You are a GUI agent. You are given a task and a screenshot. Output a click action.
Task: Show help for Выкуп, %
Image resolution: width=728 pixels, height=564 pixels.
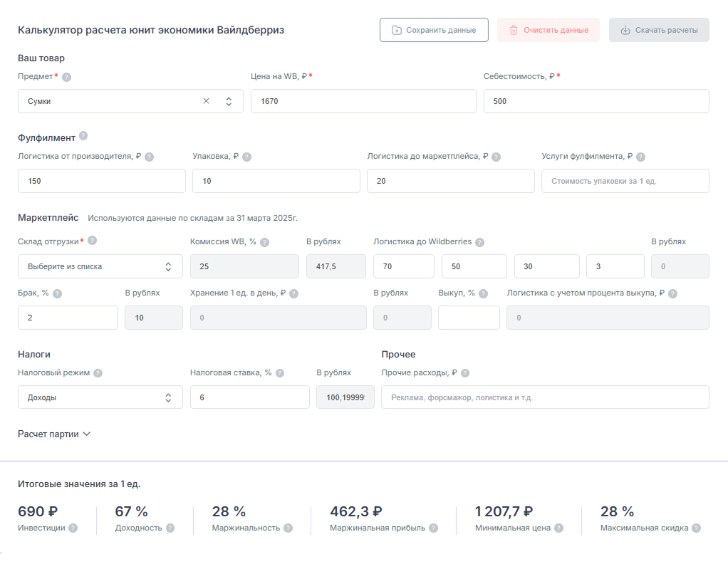[x=484, y=294]
